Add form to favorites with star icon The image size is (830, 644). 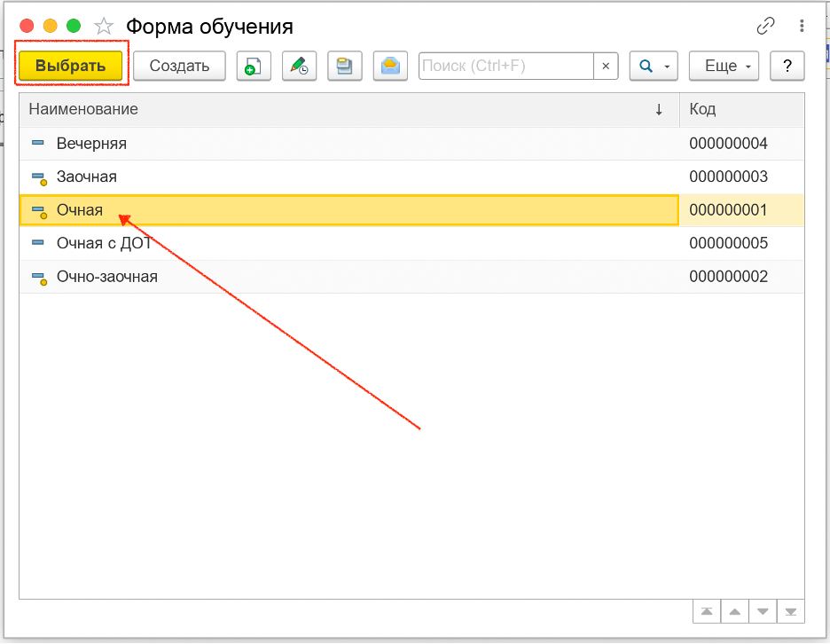(104, 26)
